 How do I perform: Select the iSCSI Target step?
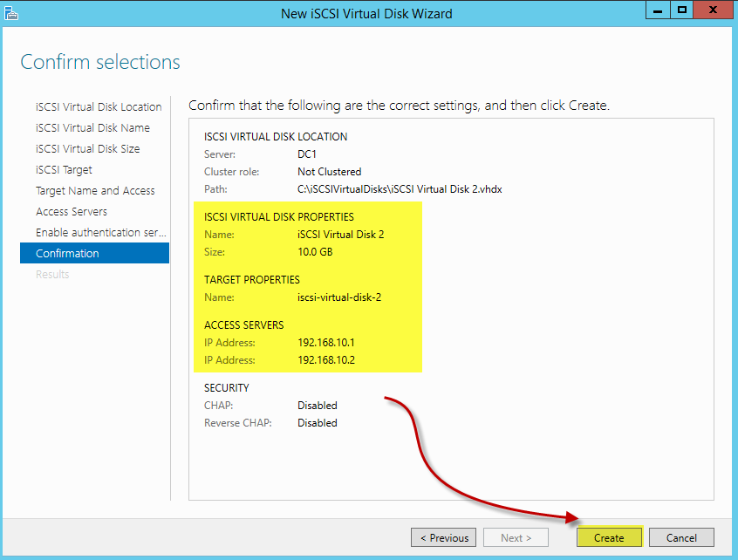[64, 170]
